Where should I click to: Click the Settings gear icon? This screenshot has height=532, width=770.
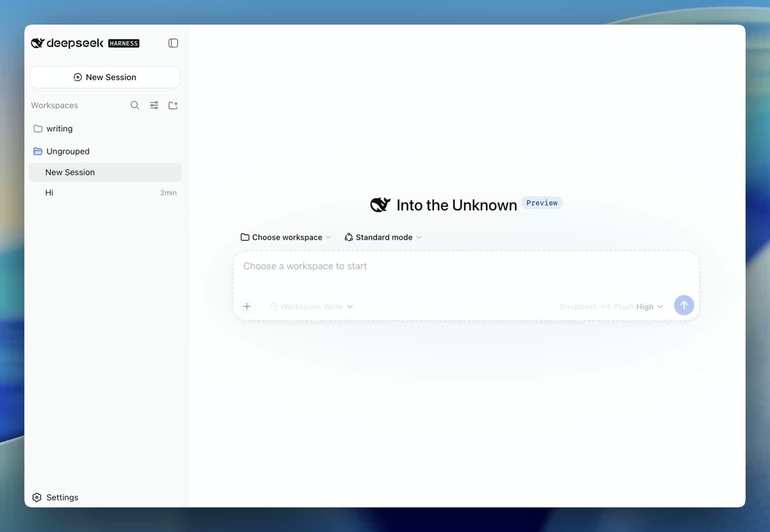(37, 498)
